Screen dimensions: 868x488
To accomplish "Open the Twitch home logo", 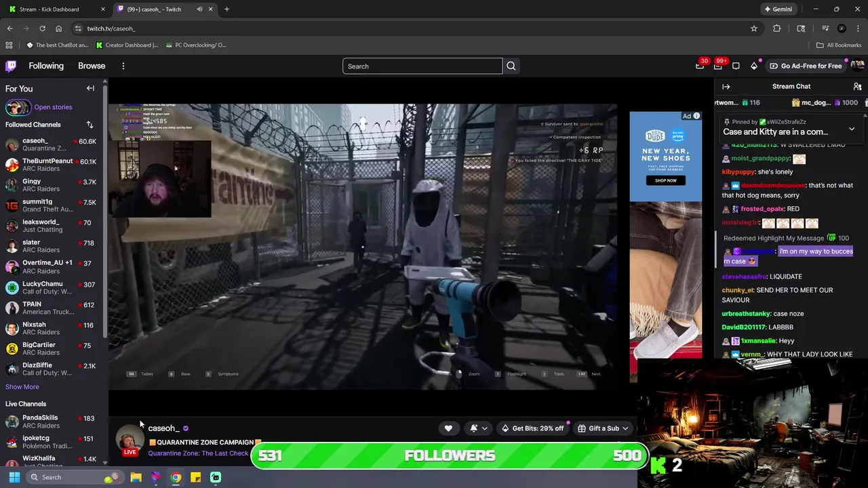I will (11, 66).
